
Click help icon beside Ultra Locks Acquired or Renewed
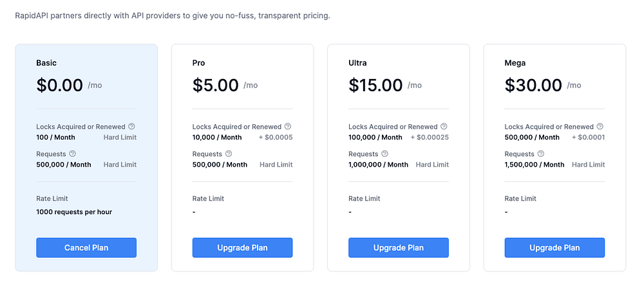[444, 127]
